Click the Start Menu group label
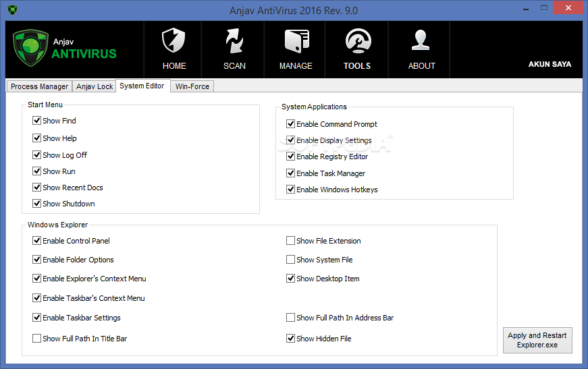 [x=45, y=105]
